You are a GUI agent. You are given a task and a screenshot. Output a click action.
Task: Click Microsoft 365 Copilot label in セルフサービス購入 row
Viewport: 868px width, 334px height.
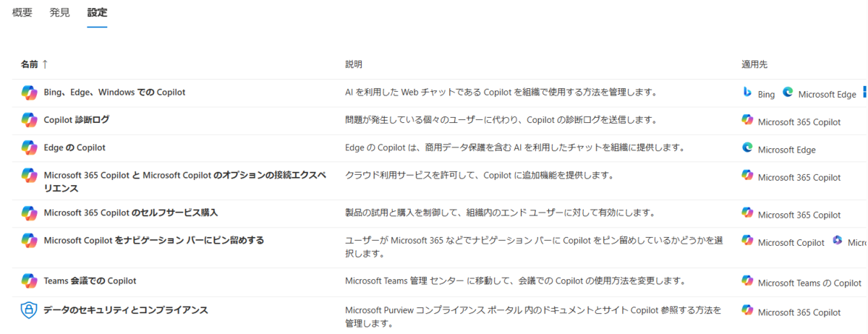click(799, 215)
